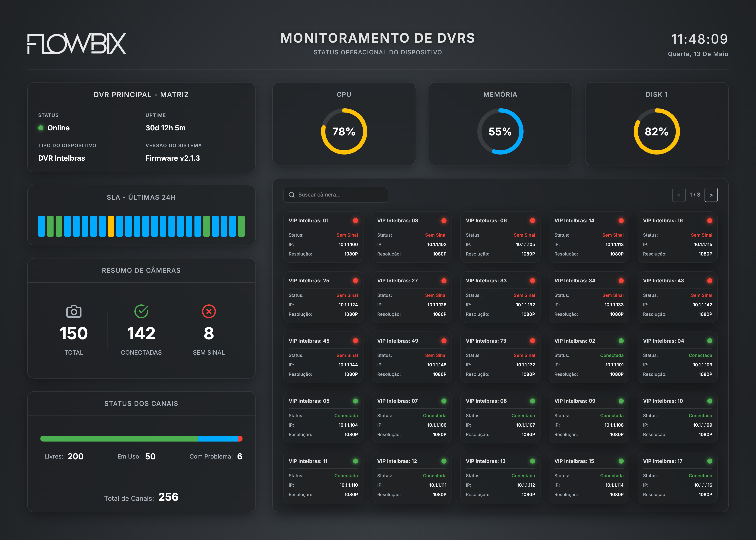Click Em Uso value 50
Screen dimensions: 756x540
(x=150, y=456)
